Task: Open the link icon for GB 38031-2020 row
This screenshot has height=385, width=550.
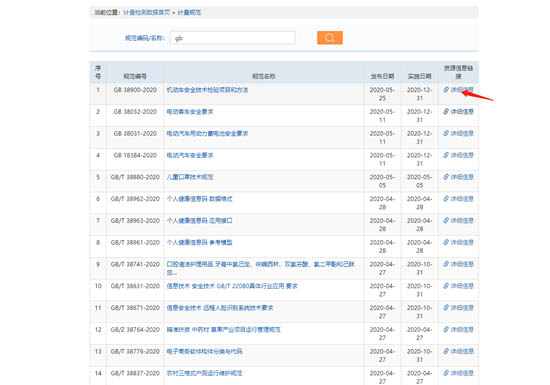Action: tap(446, 133)
